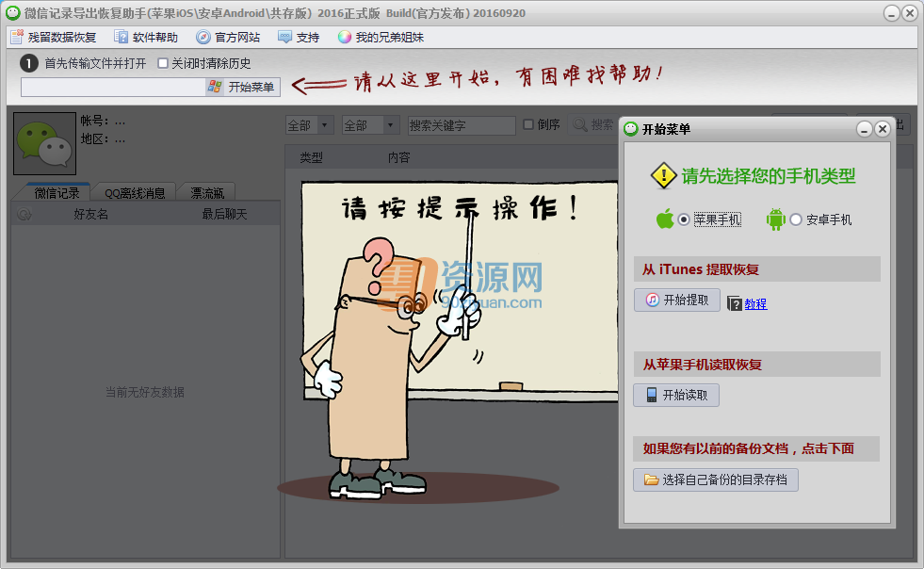
Task: Toggle 关闭时清除历史 checkbox
Action: point(163,63)
